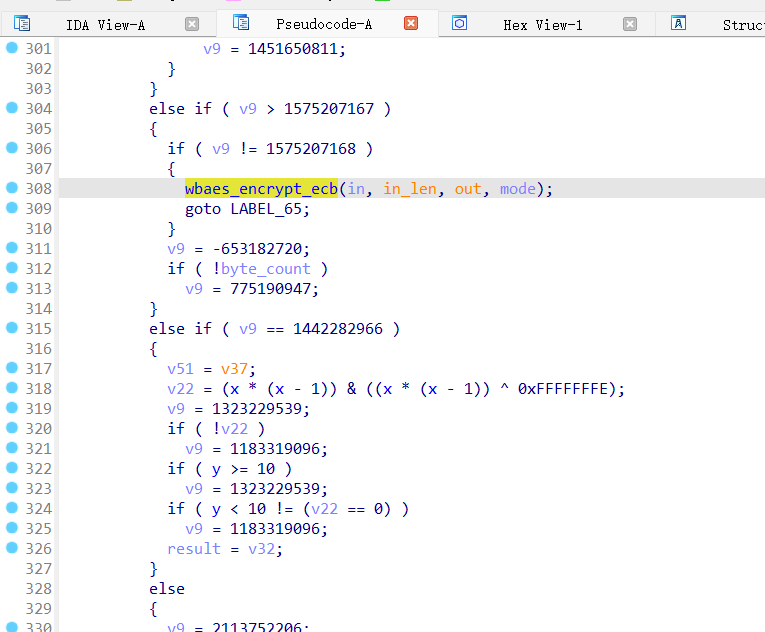Click the value 1323229539 on line 319
The width and height of the screenshot is (765, 632).
257,409
